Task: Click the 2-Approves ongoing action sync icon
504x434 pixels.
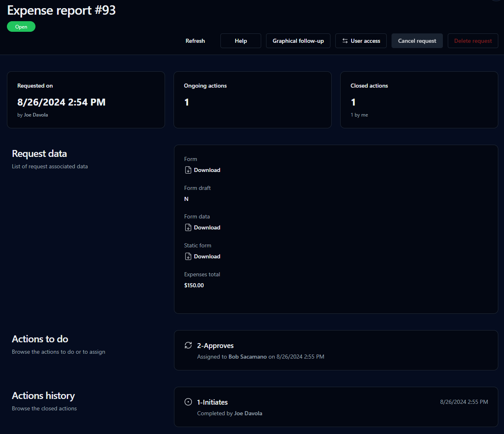Action: 188,346
